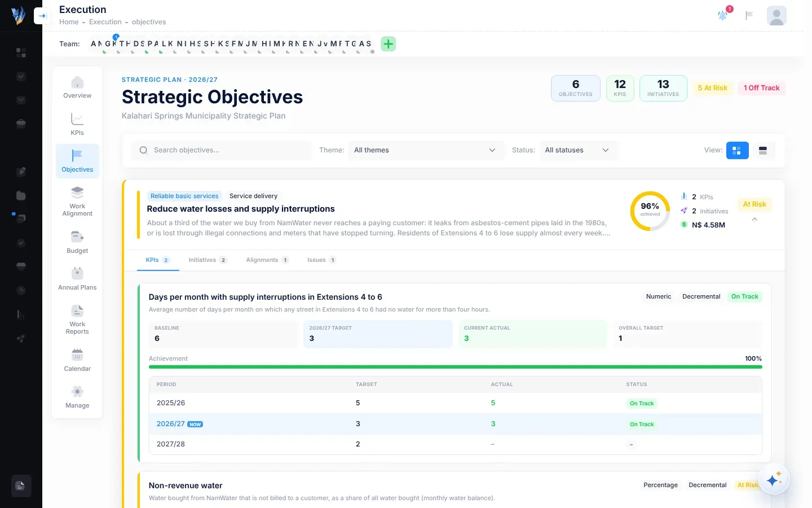Open the Calendar section

click(x=77, y=361)
